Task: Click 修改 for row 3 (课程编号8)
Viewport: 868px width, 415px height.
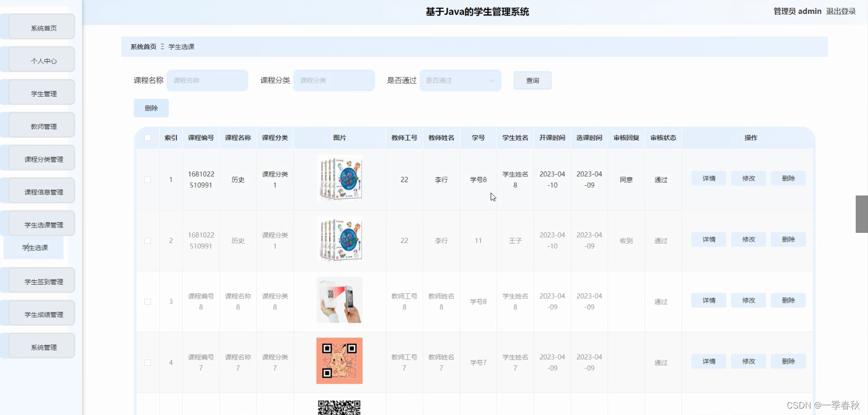Action: [748, 300]
